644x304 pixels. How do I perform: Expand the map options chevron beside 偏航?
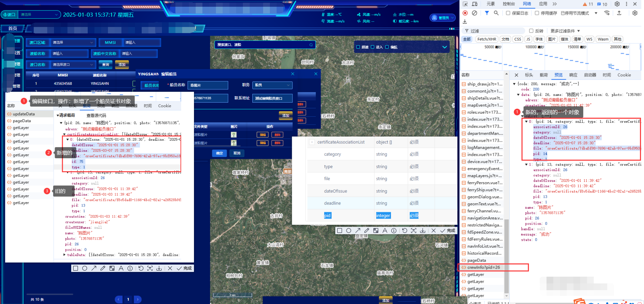445,47
